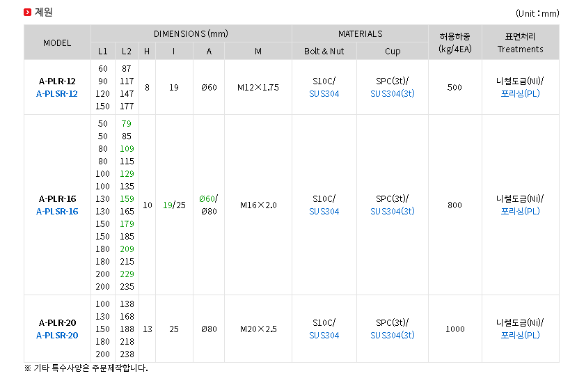Click Ø60 in the A-PLR-12 row
Viewport: 577px width, 392px height.
pyautogui.click(x=209, y=87)
